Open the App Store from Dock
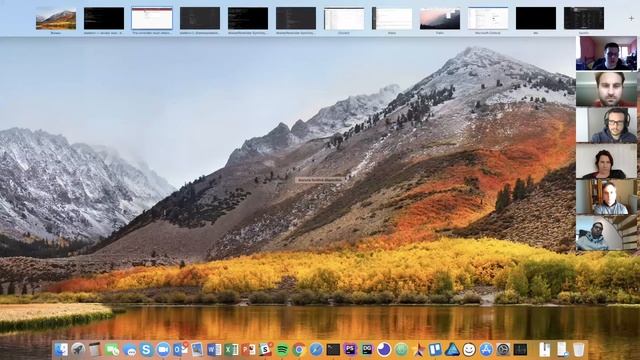Viewport: 640px width, 360px height. [486, 350]
